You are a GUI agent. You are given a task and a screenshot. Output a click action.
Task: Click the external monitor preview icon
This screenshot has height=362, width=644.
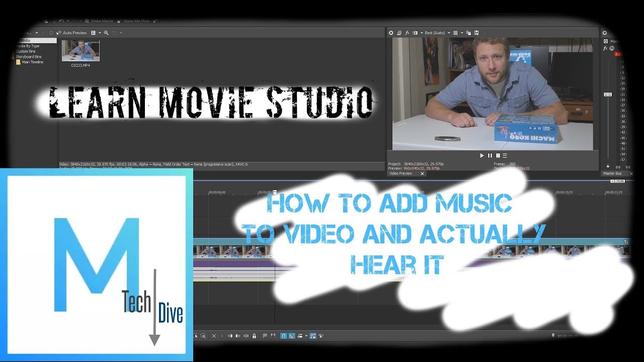tap(399, 33)
